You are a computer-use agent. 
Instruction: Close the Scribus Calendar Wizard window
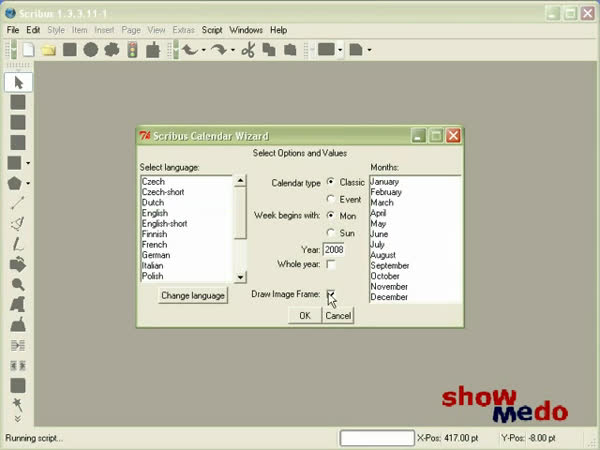pyautogui.click(x=453, y=135)
